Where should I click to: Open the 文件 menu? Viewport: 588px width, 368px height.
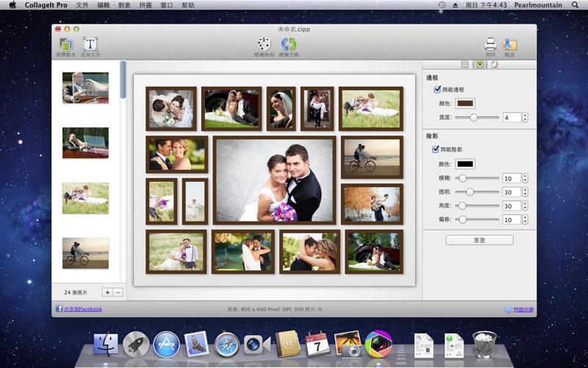[x=82, y=5]
